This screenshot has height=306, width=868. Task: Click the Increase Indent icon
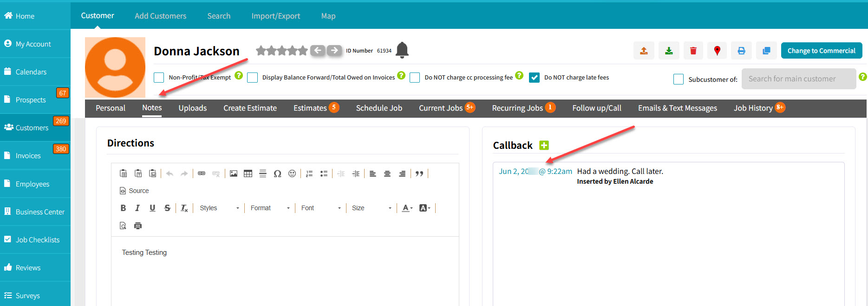point(356,173)
